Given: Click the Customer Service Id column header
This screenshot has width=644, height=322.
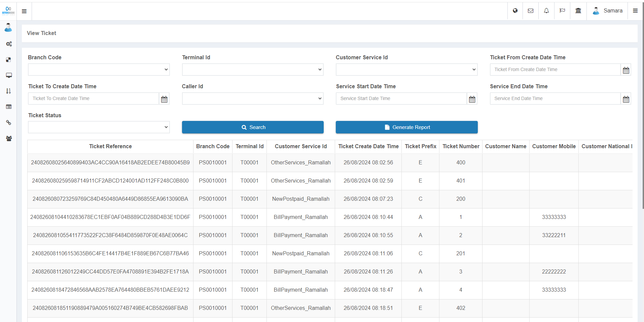Looking at the screenshot, I should 301,147.
